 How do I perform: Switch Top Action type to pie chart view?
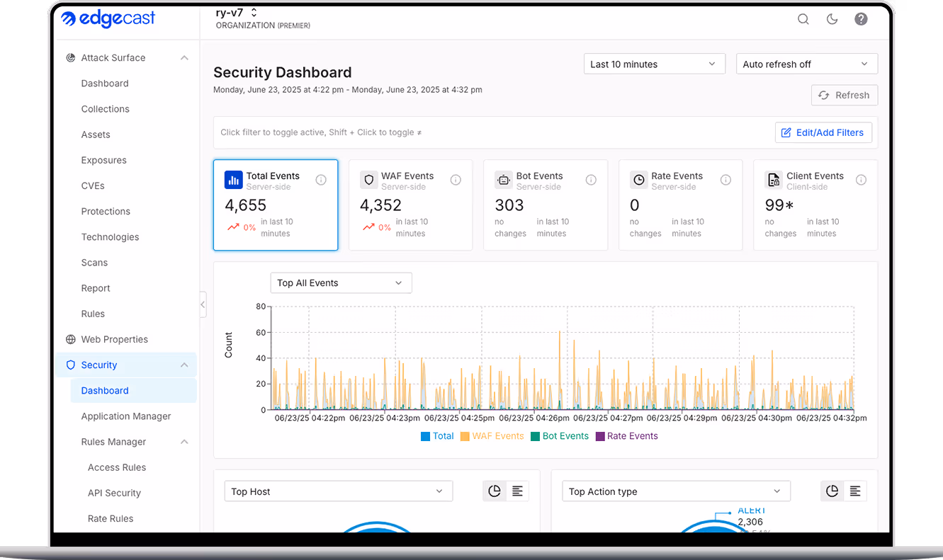[832, 491]
